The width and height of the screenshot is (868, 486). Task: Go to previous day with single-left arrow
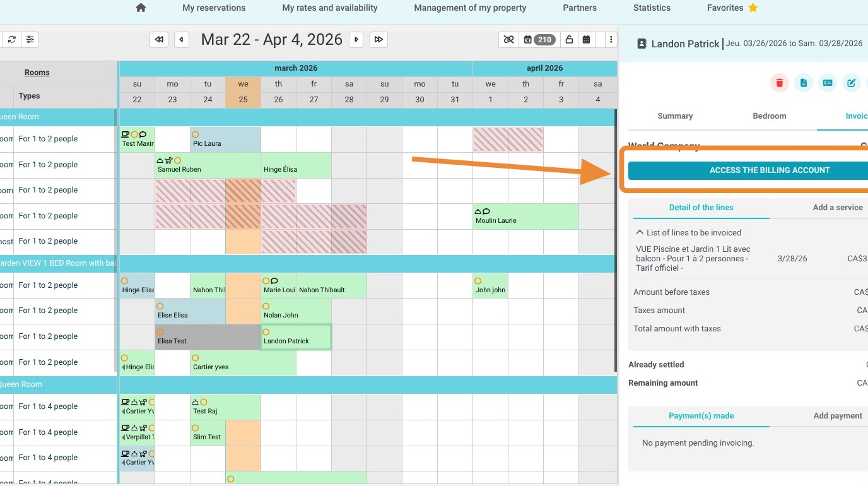(182, 40)
